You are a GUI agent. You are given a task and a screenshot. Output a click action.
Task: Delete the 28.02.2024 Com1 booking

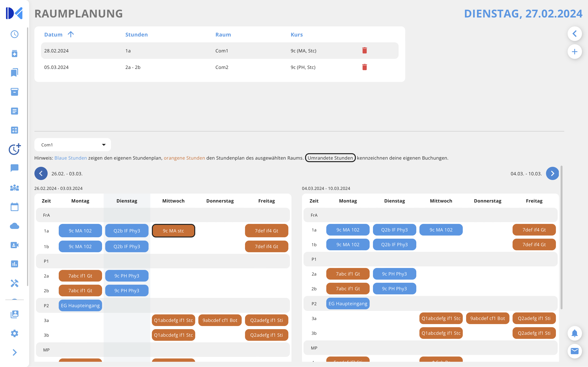click(x=364, y=50)
